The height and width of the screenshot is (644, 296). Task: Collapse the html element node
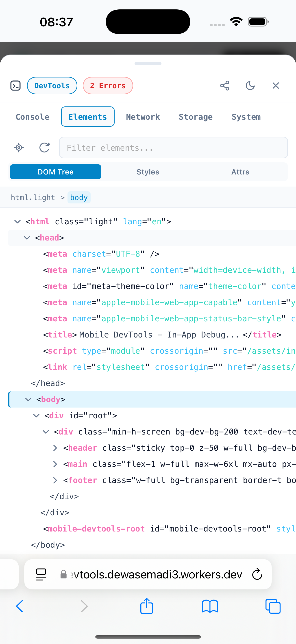[17, 221]
